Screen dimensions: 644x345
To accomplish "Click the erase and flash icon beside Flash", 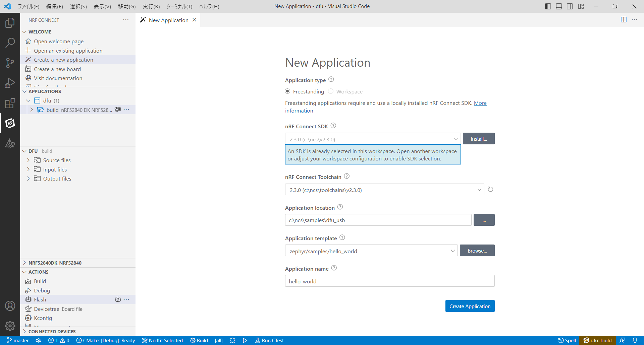I will (x=118, y=299).
